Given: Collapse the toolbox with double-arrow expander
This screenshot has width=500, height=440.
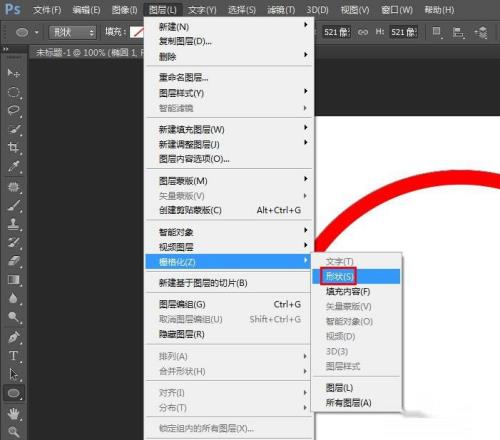Looking at the screenshot, I should [x=5, y=49].
